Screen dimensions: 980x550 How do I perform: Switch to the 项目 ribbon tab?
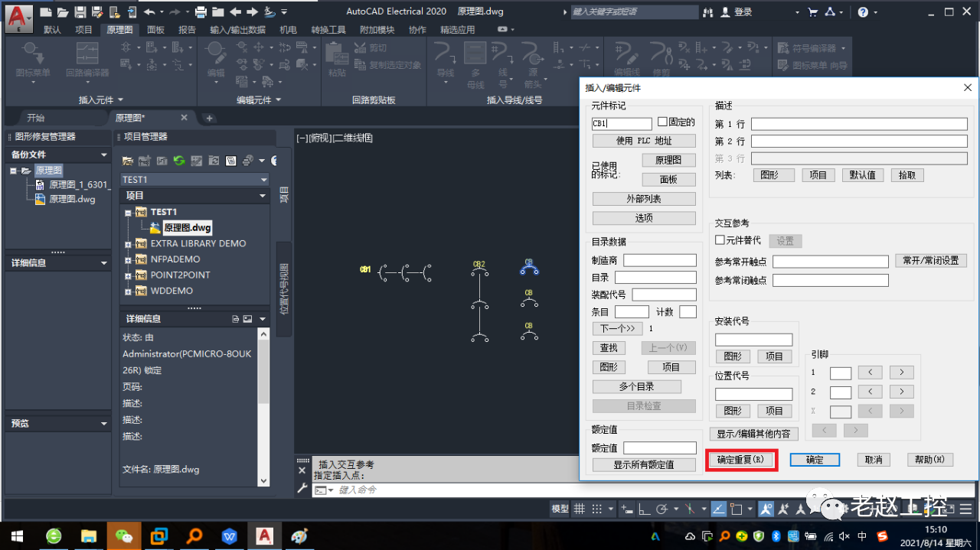coord(83,30)
